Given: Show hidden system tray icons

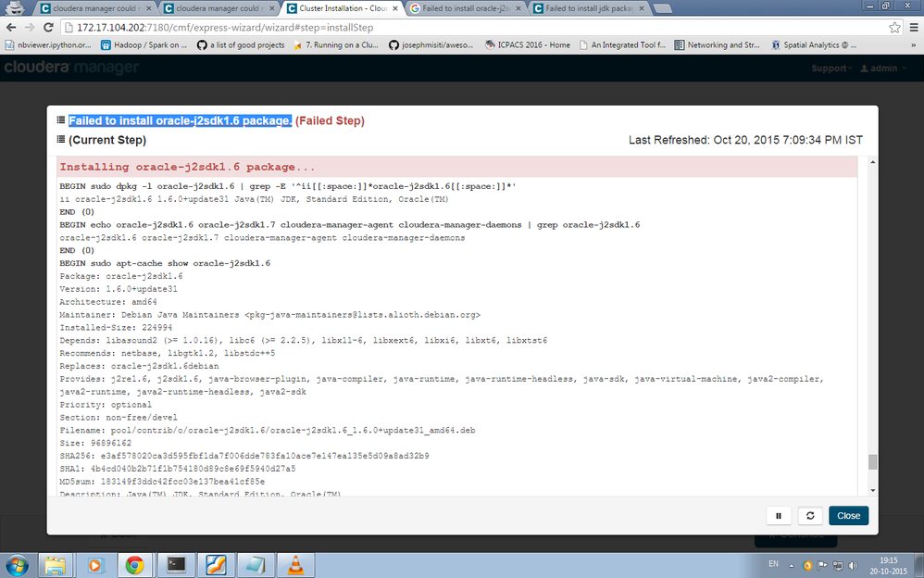Looking at the screenshot, I should 792,566.
